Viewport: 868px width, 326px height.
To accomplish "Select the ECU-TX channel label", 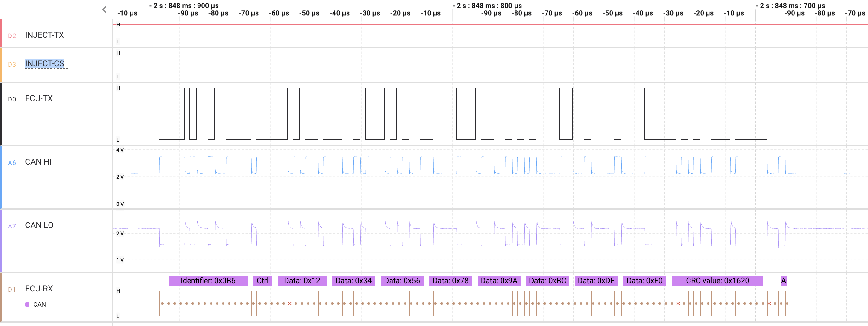I will pyautogui.click(x=39, y=98).
